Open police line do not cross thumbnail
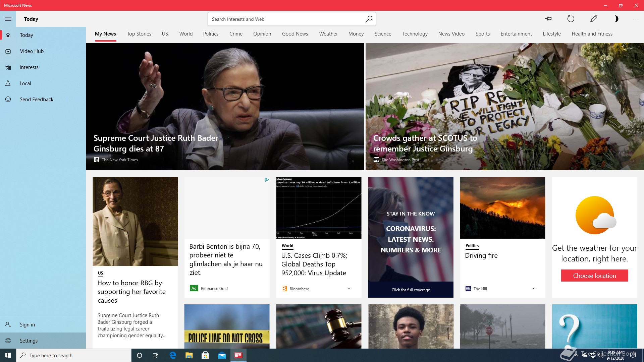644x362 pixels. 227,326
